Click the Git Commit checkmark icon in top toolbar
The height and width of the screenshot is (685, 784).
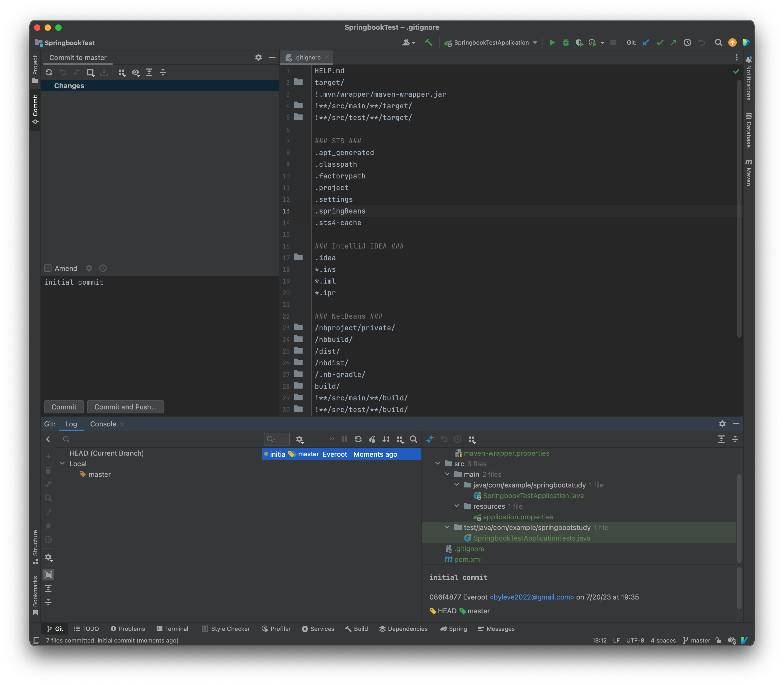pyautogui.click(x=660, y=43)
